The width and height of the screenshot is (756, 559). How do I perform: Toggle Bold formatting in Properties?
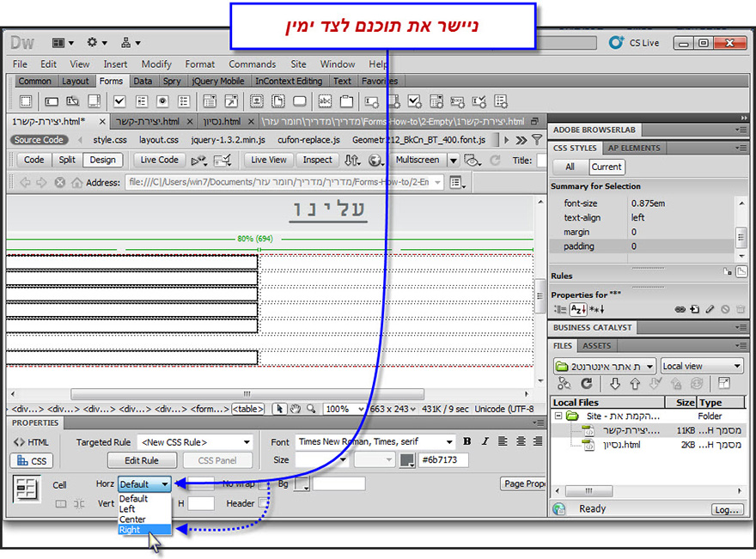pos(466,441)
